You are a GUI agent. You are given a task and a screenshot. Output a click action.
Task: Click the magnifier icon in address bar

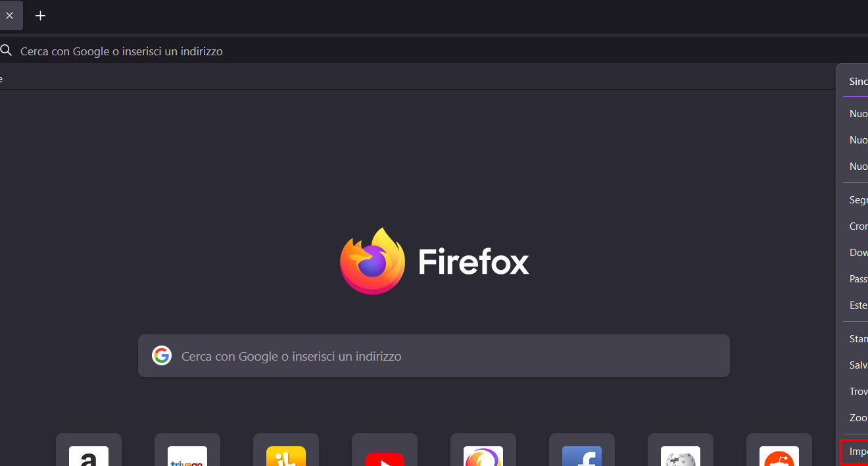click(6, 50)
